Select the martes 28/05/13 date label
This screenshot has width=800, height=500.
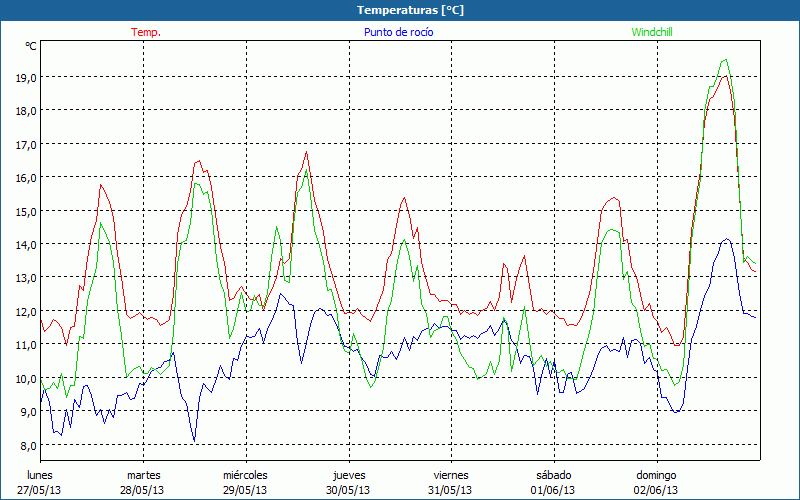click(x=143, y=482)
